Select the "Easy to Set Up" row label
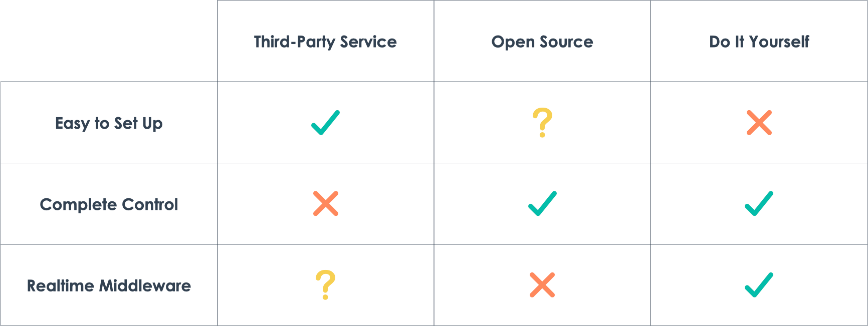 click(x=109, y=123)
